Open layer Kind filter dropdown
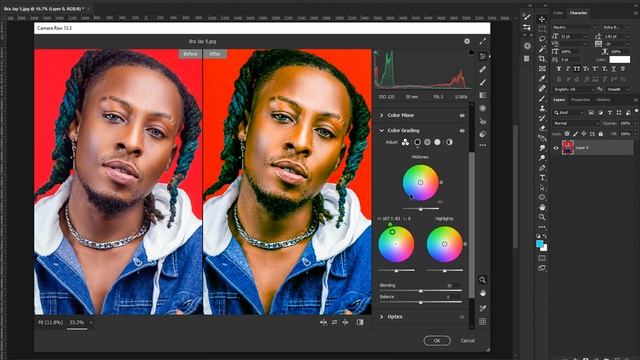The height and width of the screenshot is (360, 640). coord(569,113)
